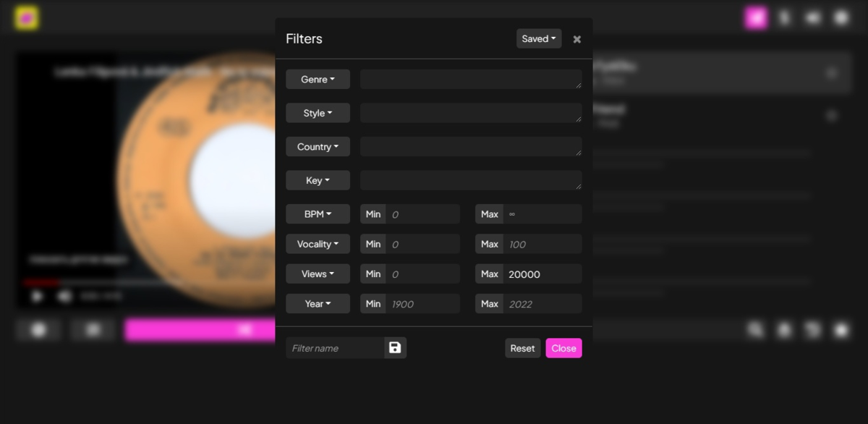The width and height of the screenshot is (868, 424).
Task: Click the Year Min field
Action: pyautogui.click(x=423, y=304)
